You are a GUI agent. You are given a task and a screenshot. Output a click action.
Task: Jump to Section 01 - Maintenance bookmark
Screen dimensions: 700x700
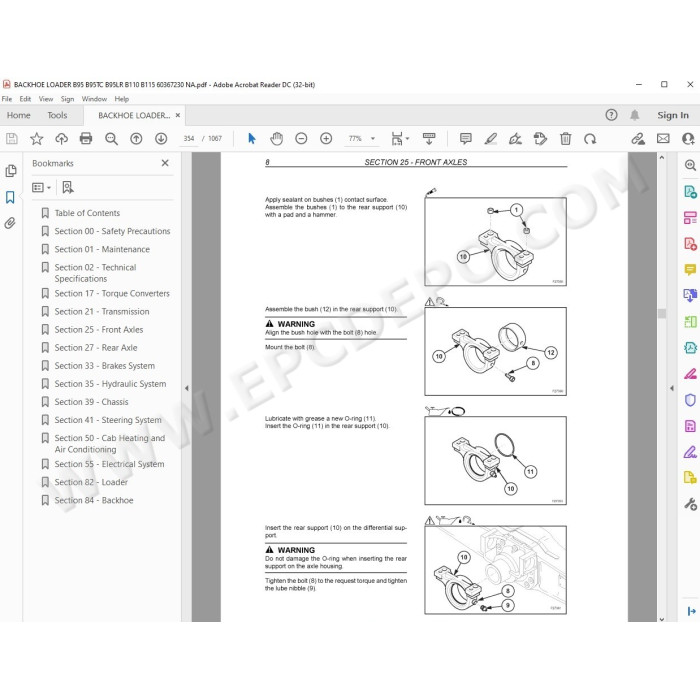(x=102, y=249)
